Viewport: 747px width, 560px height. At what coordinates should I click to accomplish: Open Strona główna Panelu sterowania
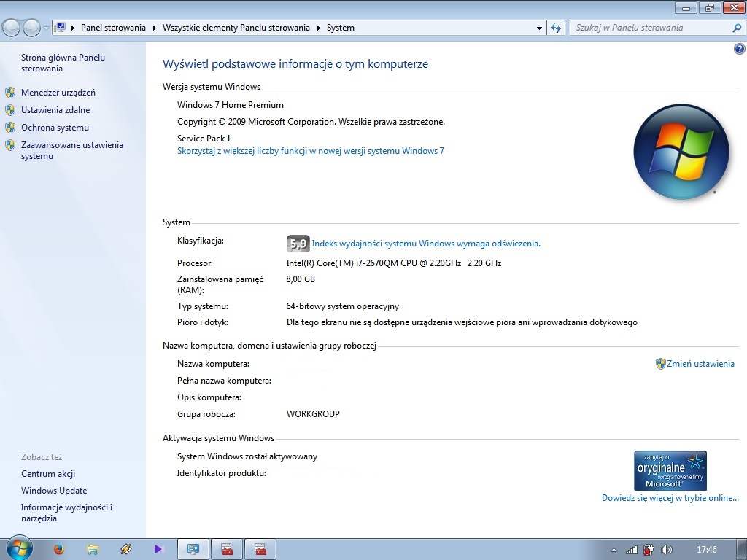[63, 63]
